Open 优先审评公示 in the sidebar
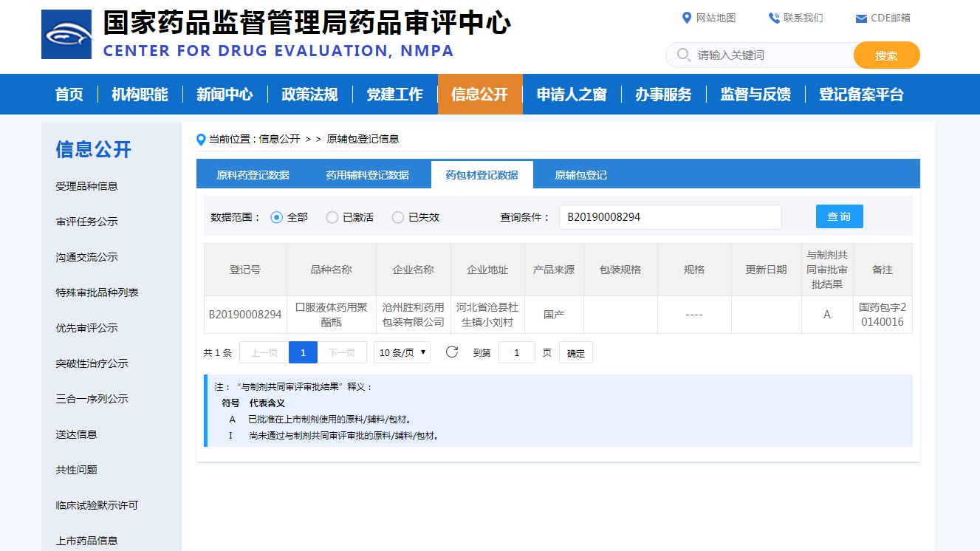This screenshot has width=980, height=551. pos(87,328)
